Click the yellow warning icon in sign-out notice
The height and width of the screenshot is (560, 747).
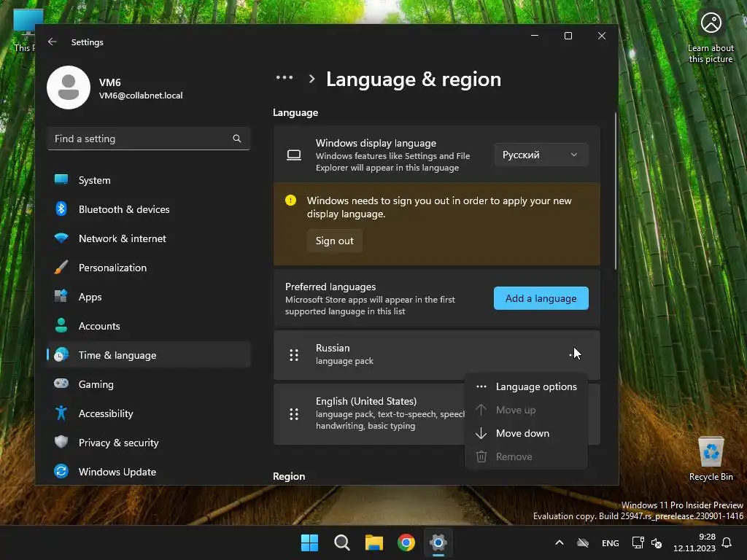(290, 201)
